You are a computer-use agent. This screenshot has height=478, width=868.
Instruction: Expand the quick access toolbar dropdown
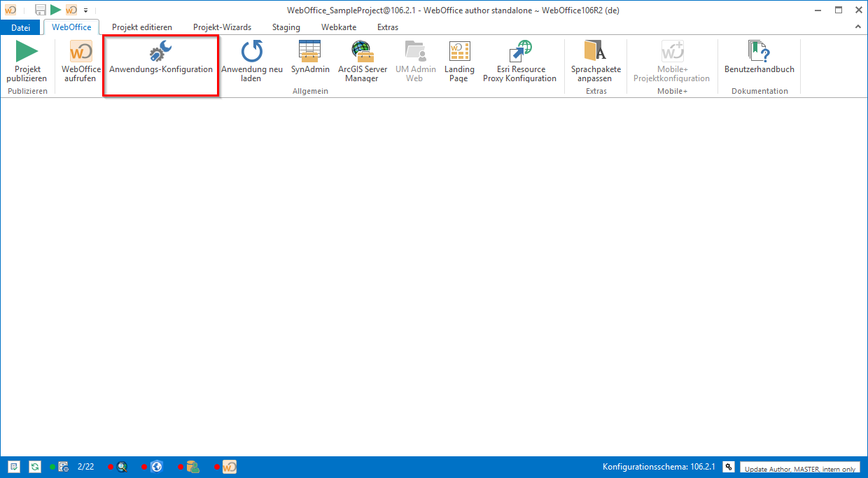[85, 10]
